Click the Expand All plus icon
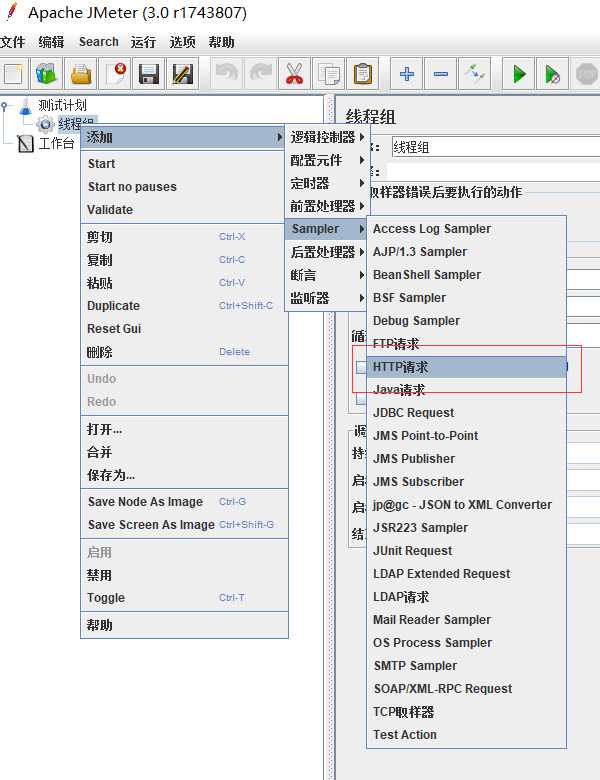 pos(406,75)
